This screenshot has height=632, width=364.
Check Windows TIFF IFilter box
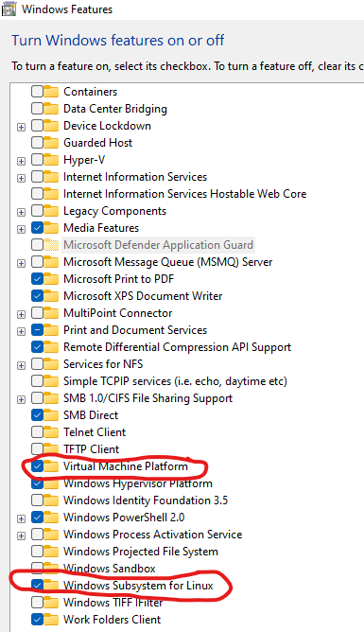tap(37, 602)
